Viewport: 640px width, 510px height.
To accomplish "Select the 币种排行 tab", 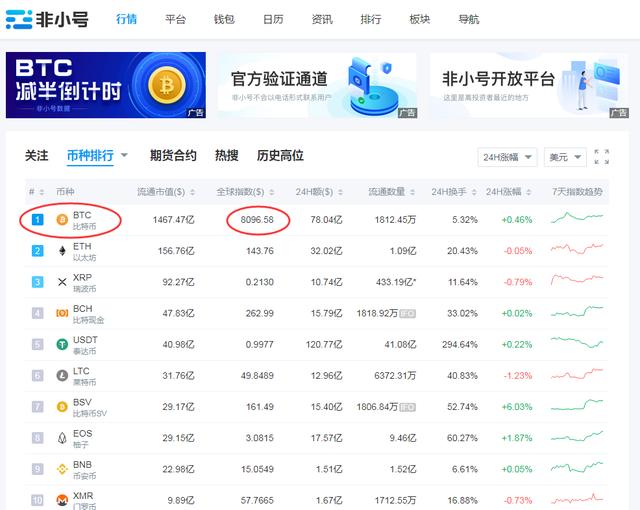I will [x=90, y=155].
